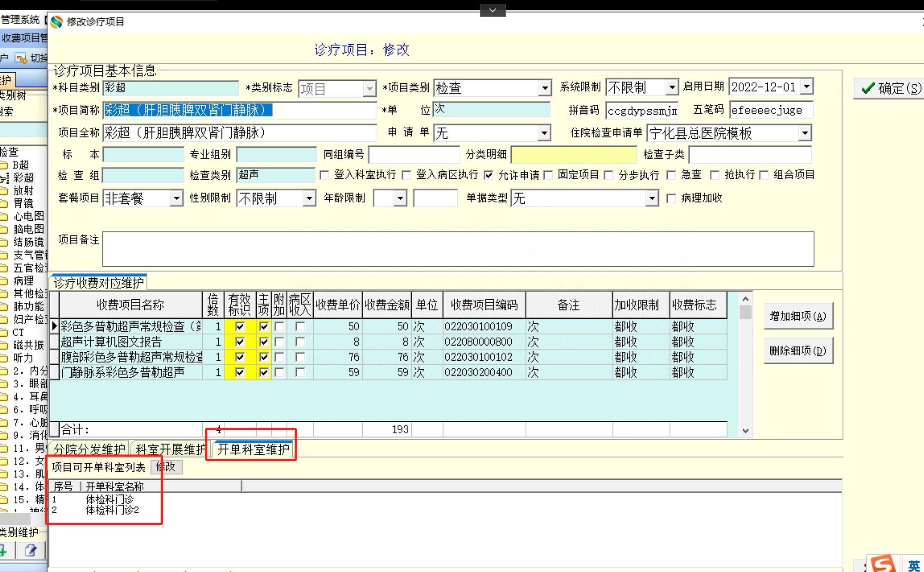Image resolution: width=924 pixels, height=572 pixels.
Task: Open the 项目类别 dropdown
Action: click(544, 88)
